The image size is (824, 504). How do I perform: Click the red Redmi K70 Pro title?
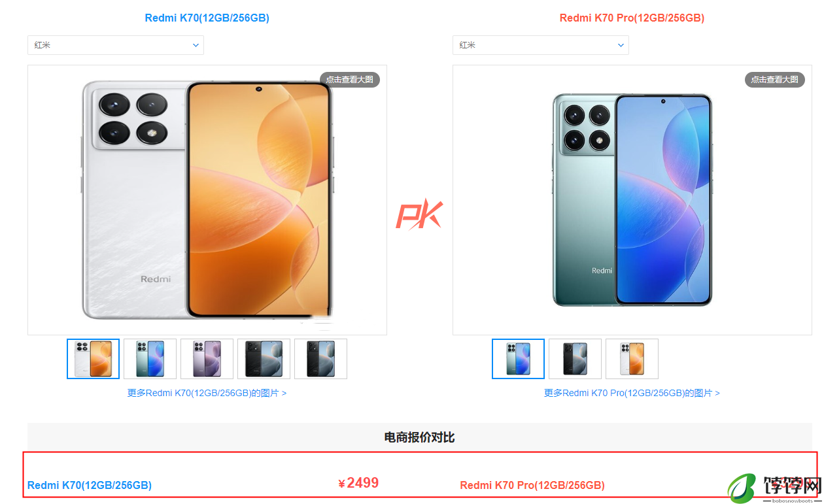[632, 18]
